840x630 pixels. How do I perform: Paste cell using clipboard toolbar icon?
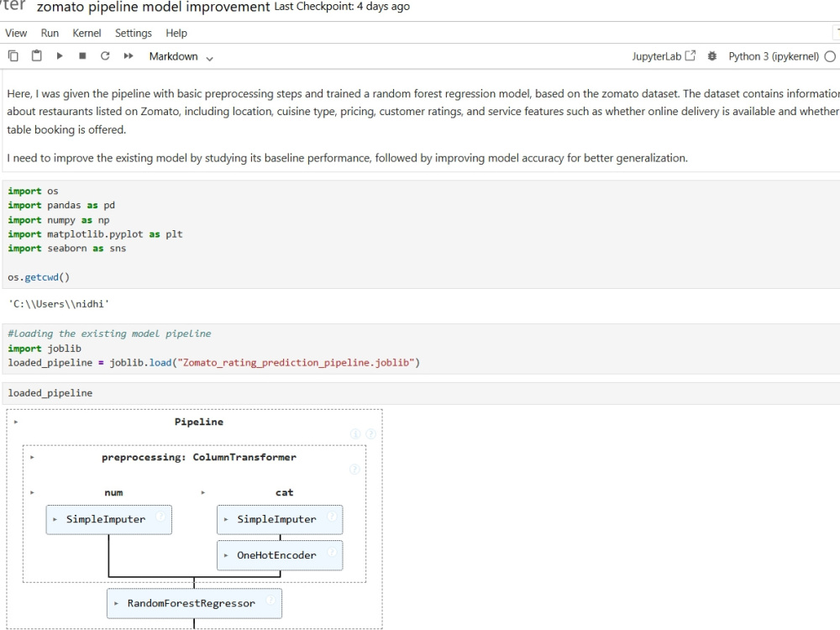coord(36,55)
